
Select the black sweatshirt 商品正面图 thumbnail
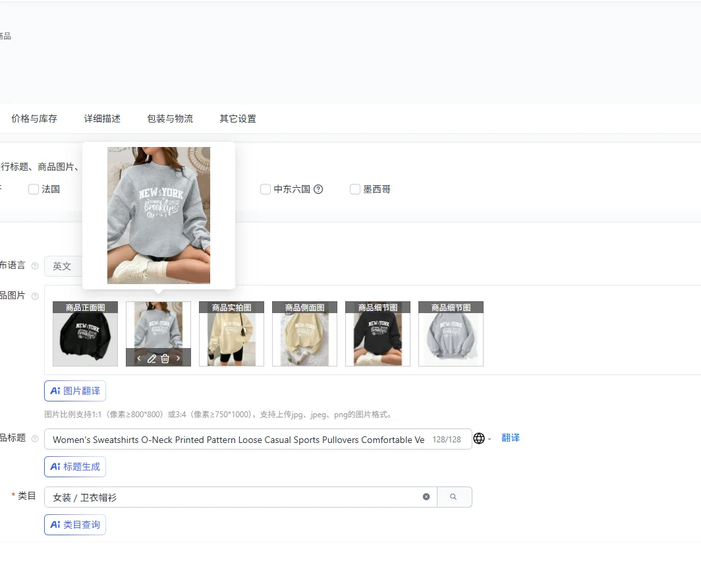tap(84, 334)
